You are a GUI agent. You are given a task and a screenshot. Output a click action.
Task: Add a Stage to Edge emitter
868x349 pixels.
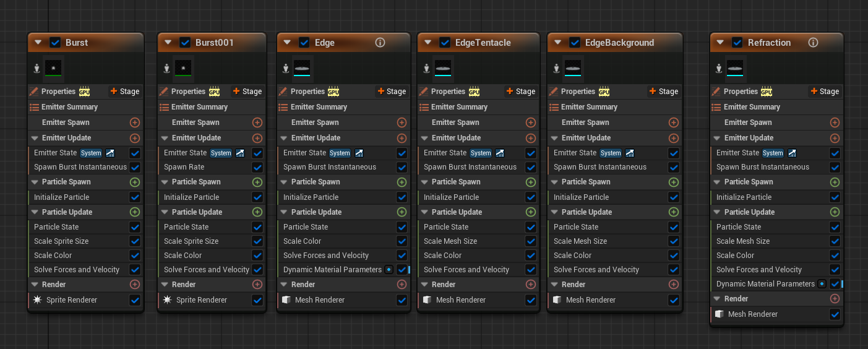(x=392, y=92)
